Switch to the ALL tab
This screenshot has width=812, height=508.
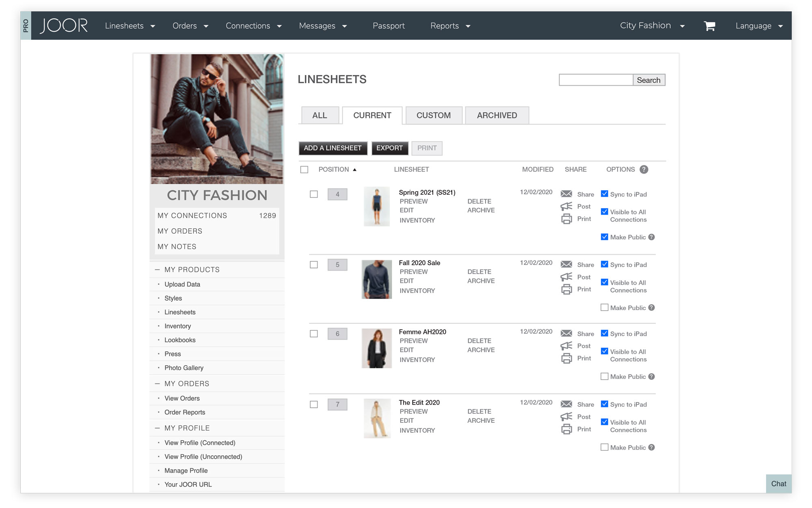320,115
